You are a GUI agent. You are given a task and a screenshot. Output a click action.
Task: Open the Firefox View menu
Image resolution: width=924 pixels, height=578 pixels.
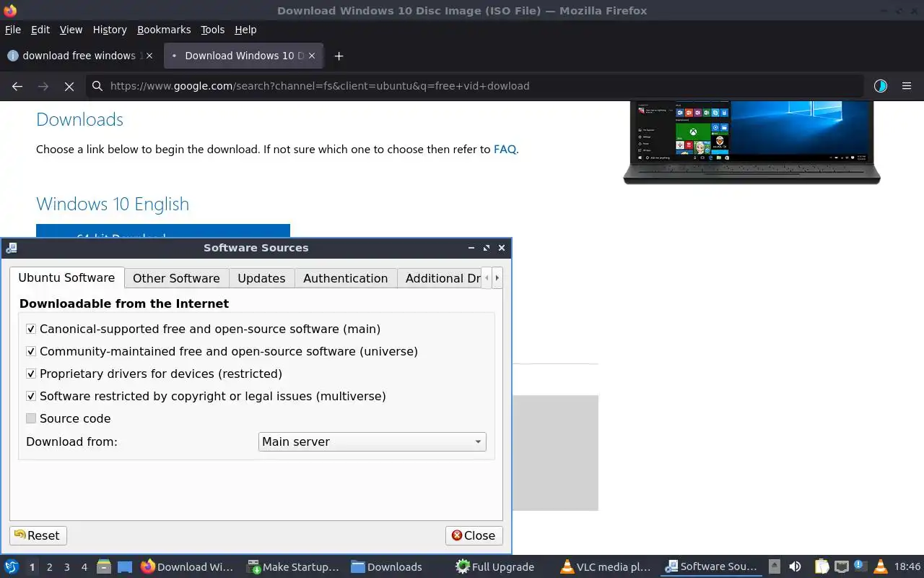pos(71,30)
